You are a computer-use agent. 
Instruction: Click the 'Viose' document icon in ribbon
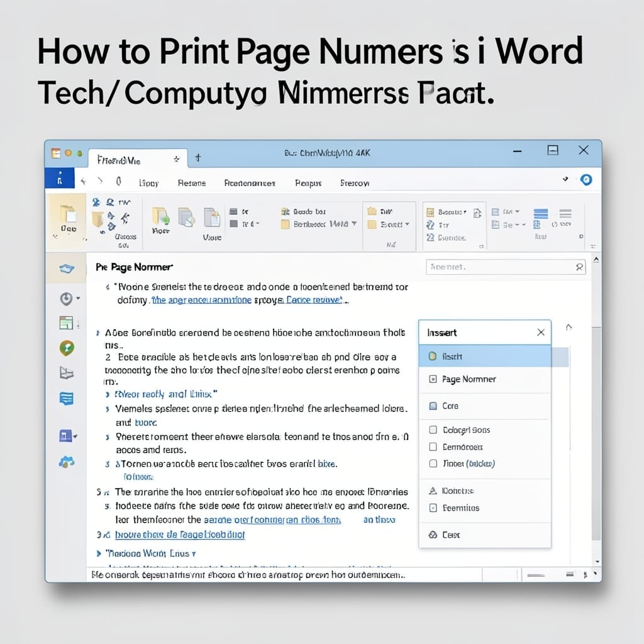(x=212, y=224)
